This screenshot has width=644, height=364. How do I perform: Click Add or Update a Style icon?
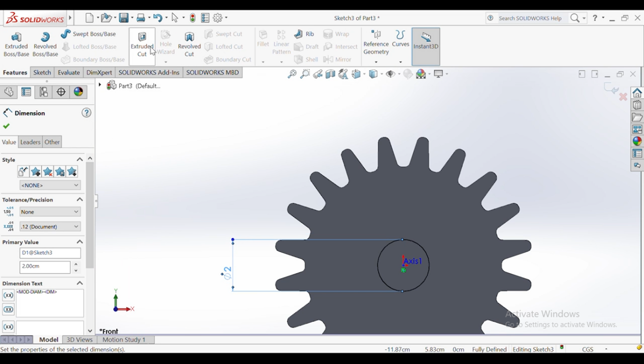tap(36, 172)
